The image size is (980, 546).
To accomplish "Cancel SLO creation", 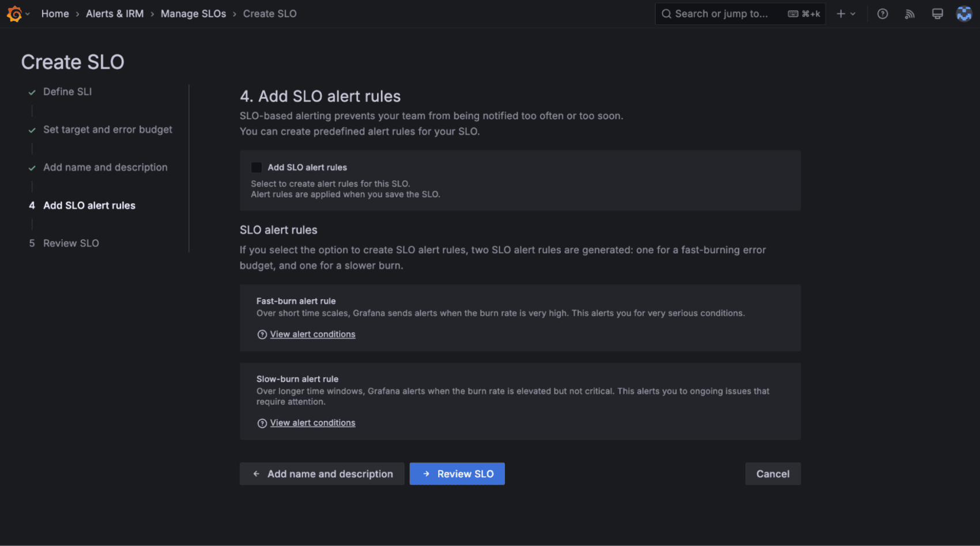I will (773, 474).
